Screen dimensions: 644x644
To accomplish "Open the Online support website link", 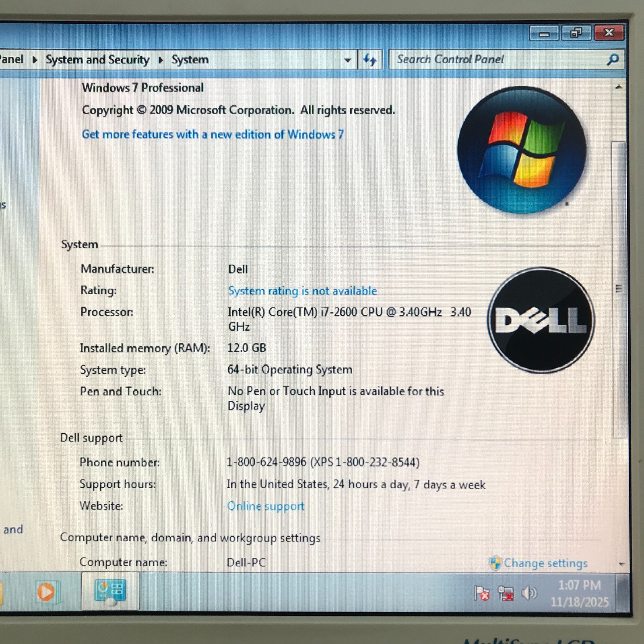I will pyautogui.click(x=266, y=506).
